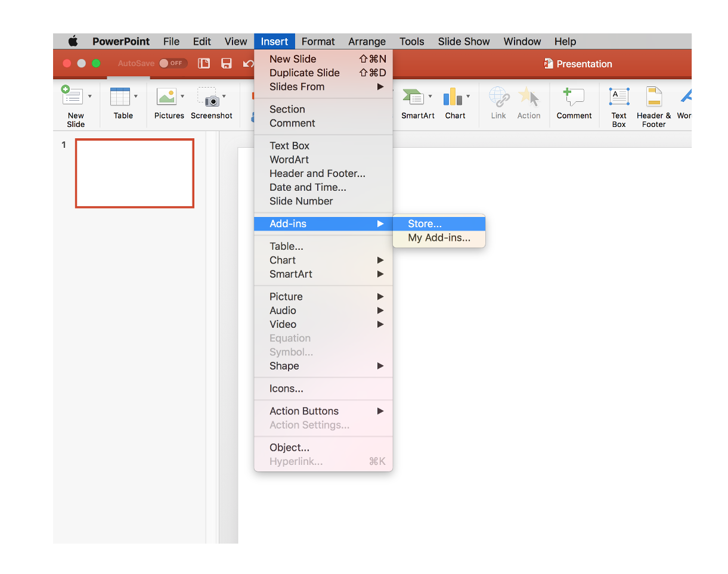Expand the Chart toolbar dropdown arrow
The height and width of the screenshot is (574, 728).
coord(468,96)
